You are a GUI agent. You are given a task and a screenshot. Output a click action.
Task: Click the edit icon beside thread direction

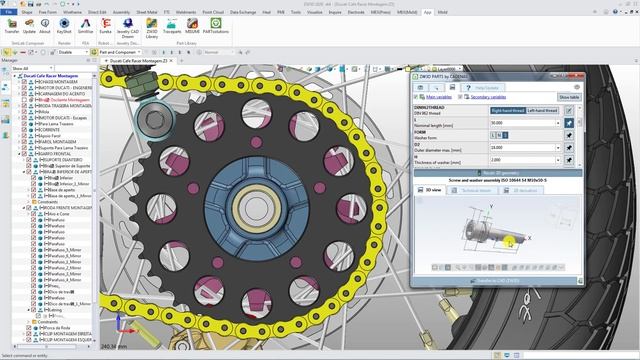click(569, 111)
